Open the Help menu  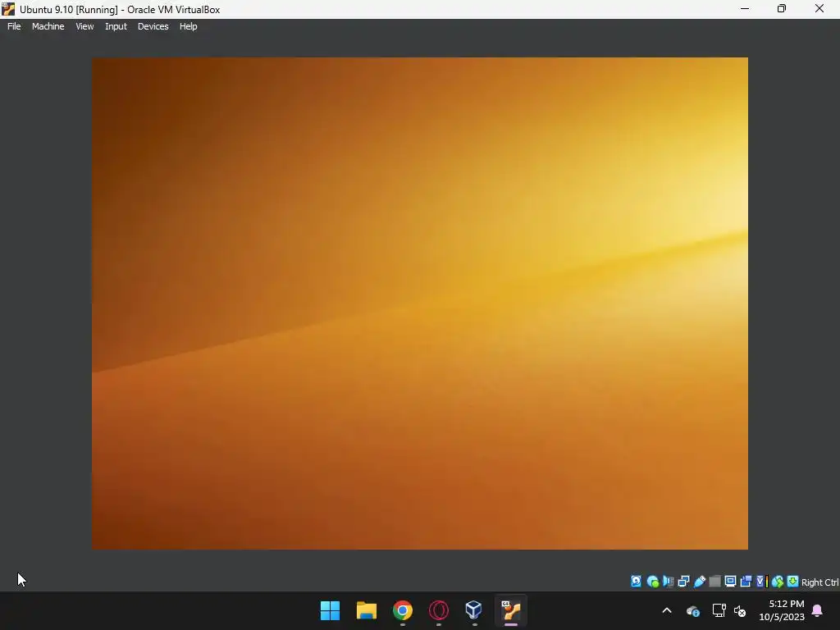(188, 26)
